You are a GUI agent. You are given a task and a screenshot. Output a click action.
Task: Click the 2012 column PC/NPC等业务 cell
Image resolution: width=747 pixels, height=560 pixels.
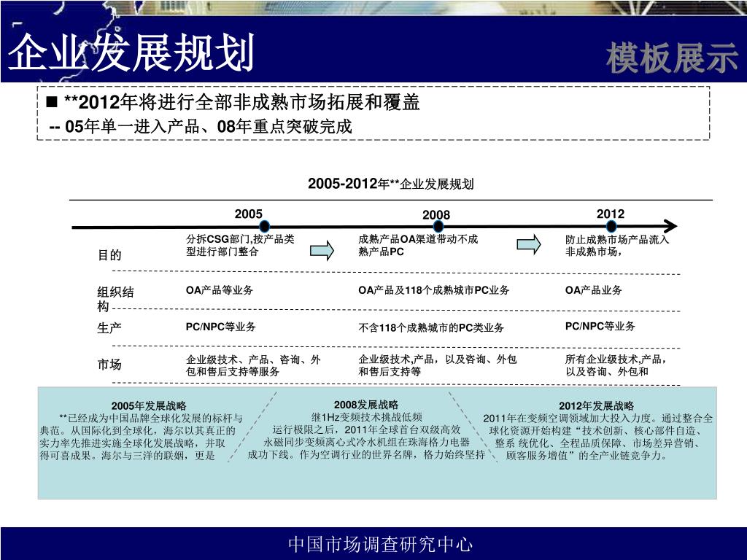point(600,326)
